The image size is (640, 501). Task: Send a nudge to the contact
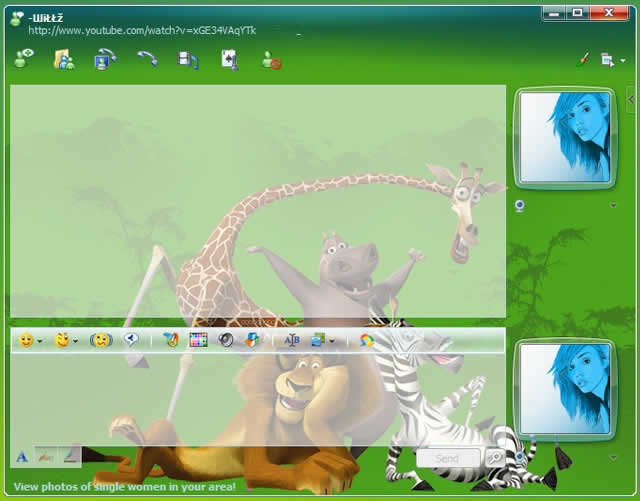[101, 340]
